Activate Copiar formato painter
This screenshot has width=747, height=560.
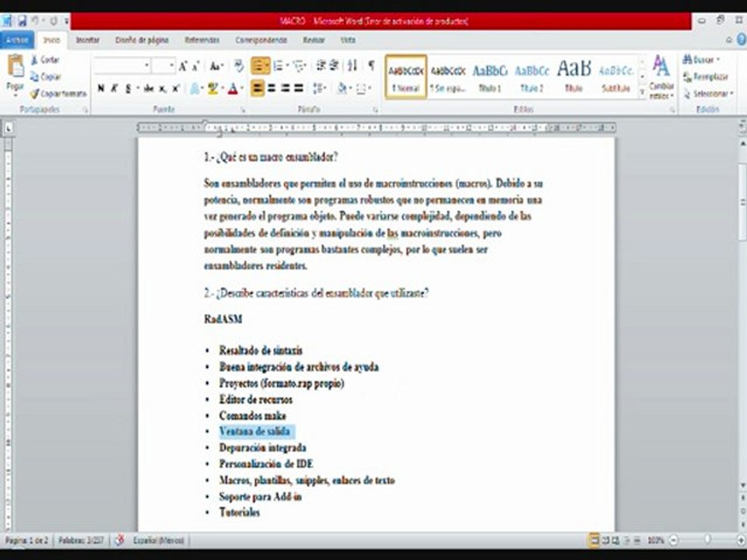click(58, 94)
